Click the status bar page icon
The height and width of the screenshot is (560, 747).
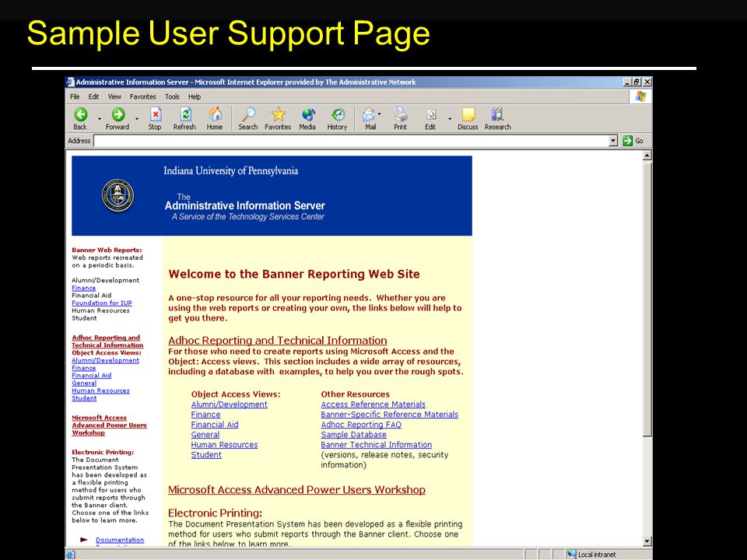tap(71, 555)
